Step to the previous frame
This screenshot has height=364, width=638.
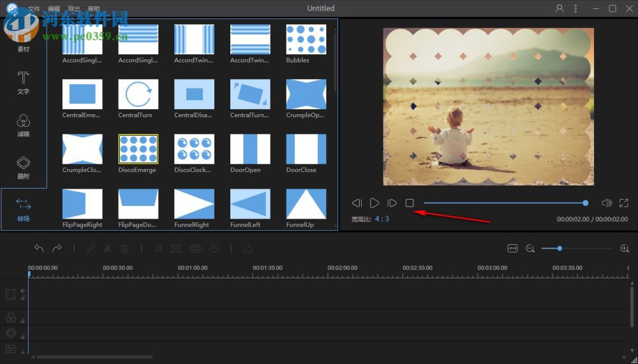tap(357, 203)
